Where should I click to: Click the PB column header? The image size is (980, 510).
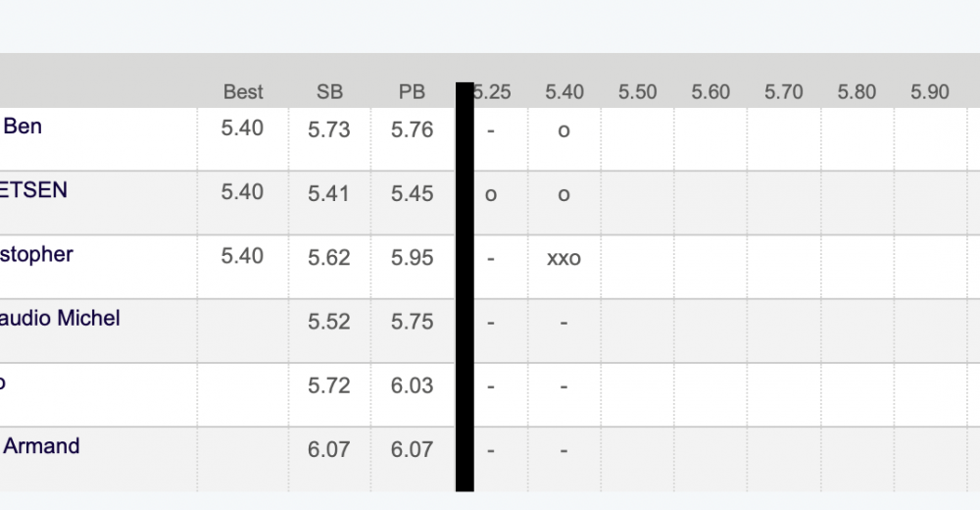pyautogui.click(x=412, y=92)
